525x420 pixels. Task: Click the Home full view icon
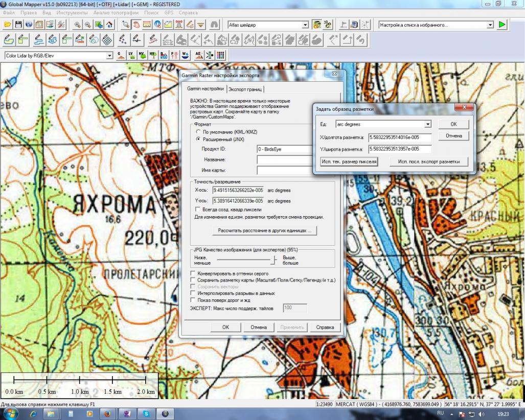pyautogui.click(x=109, y=25)
